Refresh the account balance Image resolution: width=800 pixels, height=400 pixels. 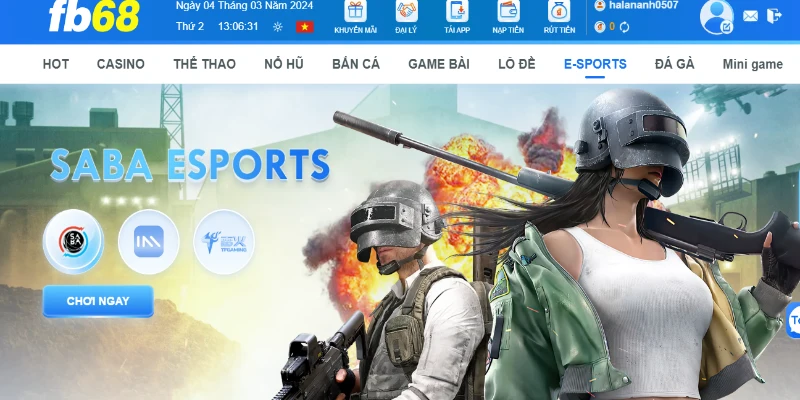tap(624, 27)
